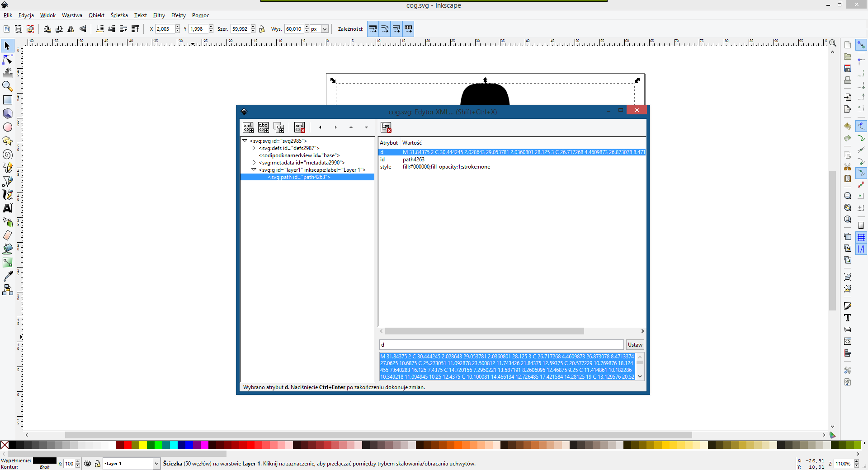The width and height of the screenshot is (868, 470).
Task: Expand the svg:defs node
Action: pos(254,148)
